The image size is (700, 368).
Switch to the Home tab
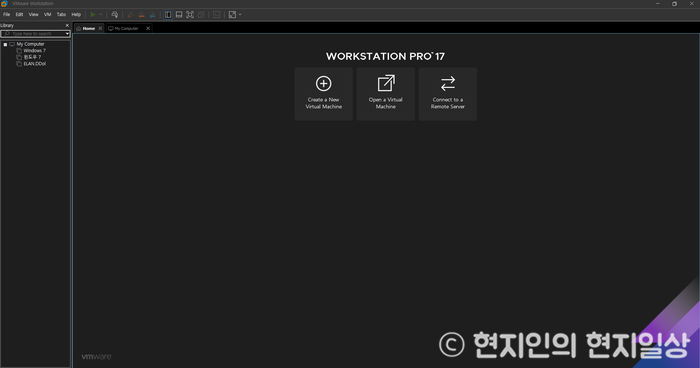tap(89, 28)
